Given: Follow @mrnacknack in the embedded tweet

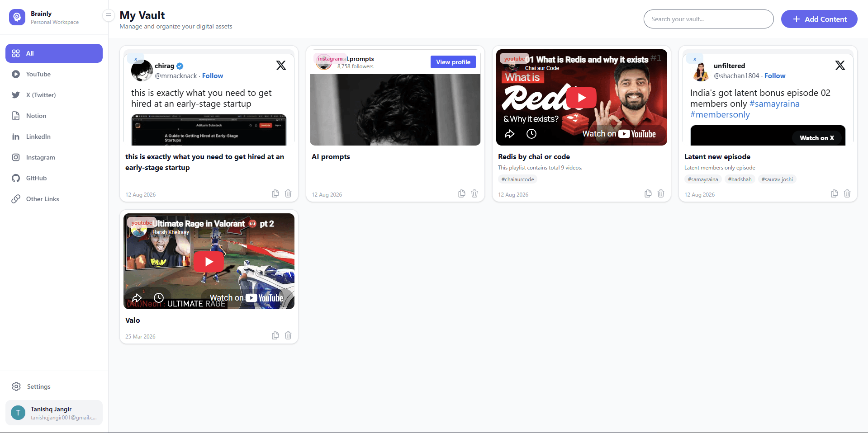Looking at the screenshot, I should (213, 76).
